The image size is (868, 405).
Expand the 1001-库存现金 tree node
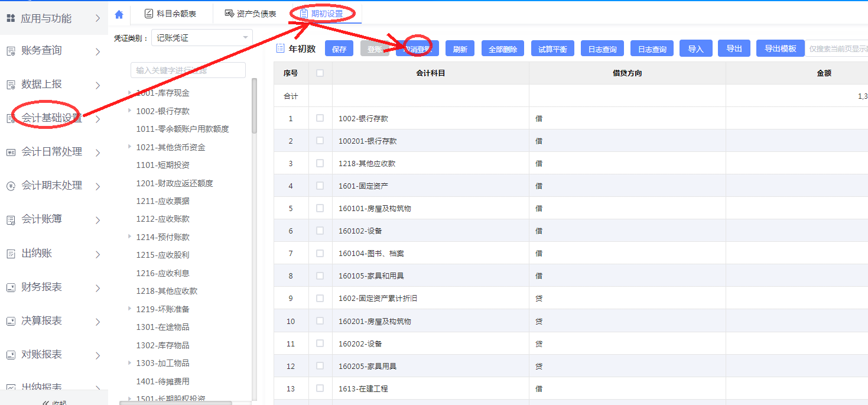(130, 93)
